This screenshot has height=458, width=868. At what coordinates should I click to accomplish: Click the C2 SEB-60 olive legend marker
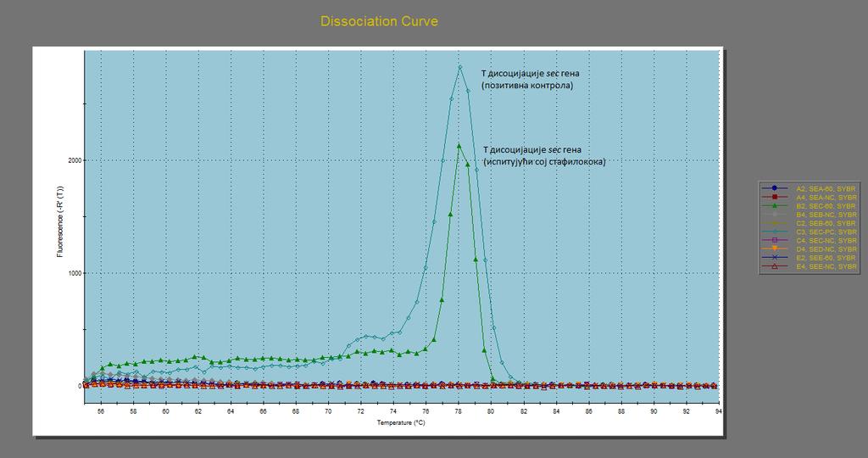pyautogui.click(x=775, y=223)
